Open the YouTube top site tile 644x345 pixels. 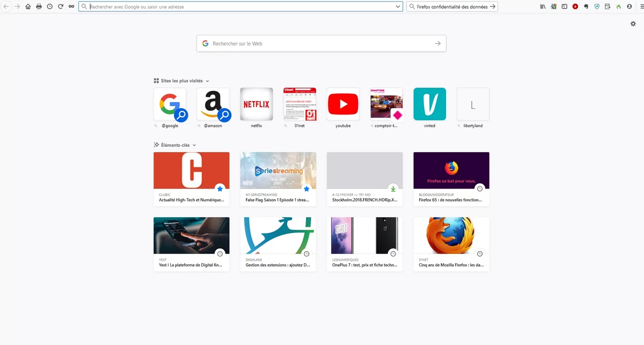[343, 104]
